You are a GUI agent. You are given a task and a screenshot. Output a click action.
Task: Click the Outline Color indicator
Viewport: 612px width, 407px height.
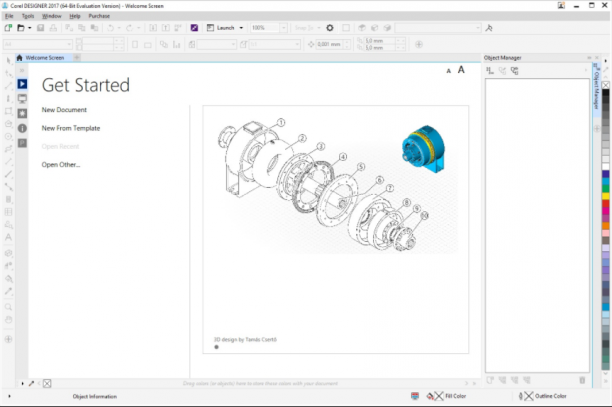click(x=543, y=396)
